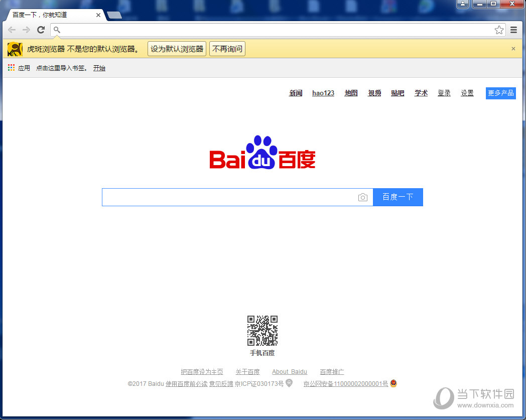Open the user profile icon in title bar
The height and width of the screenshot is (420, 526).
(463, 4)
